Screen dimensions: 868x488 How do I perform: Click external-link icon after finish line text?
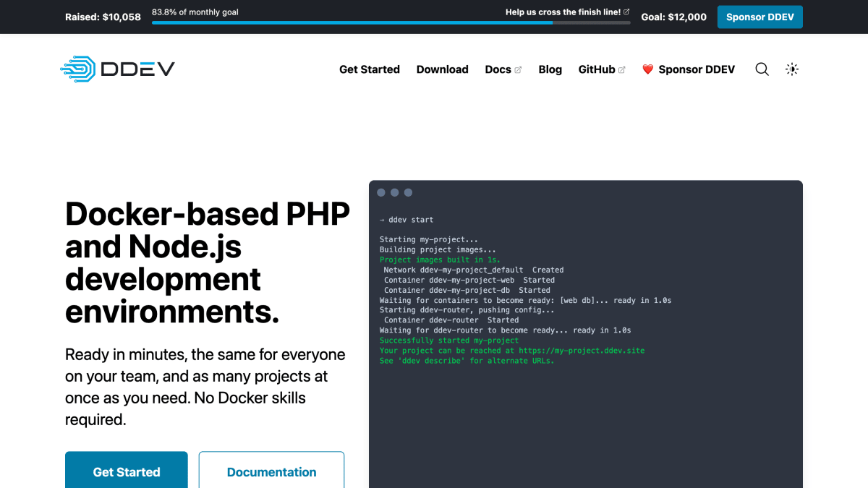point(626,12)
